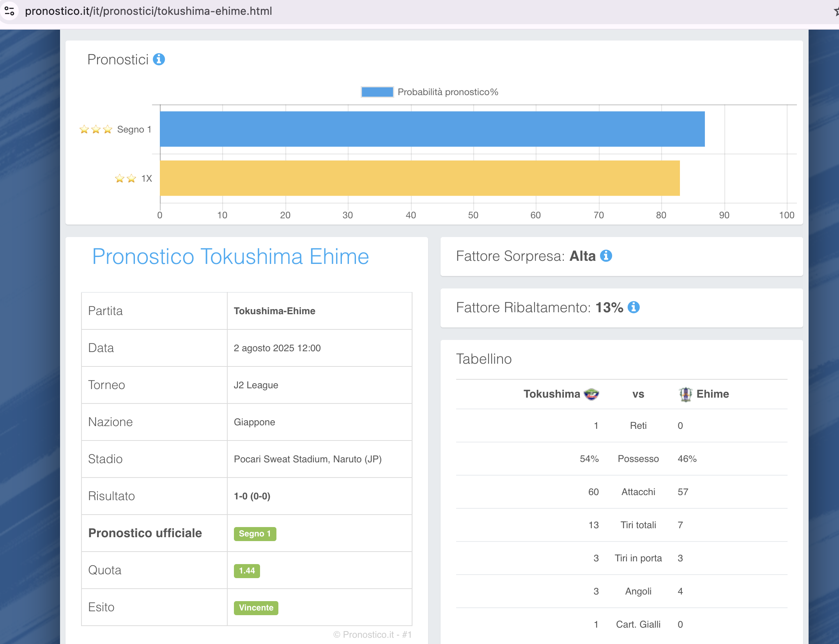This screenshot has height=644, width=839.
Task: Click the green Segno 1 badge
Action: click(x=255, y=534)
